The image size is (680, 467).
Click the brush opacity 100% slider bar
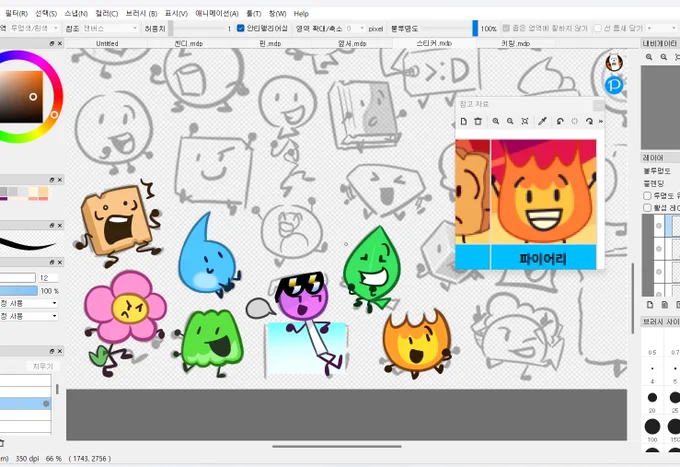[x=19, y=291]
